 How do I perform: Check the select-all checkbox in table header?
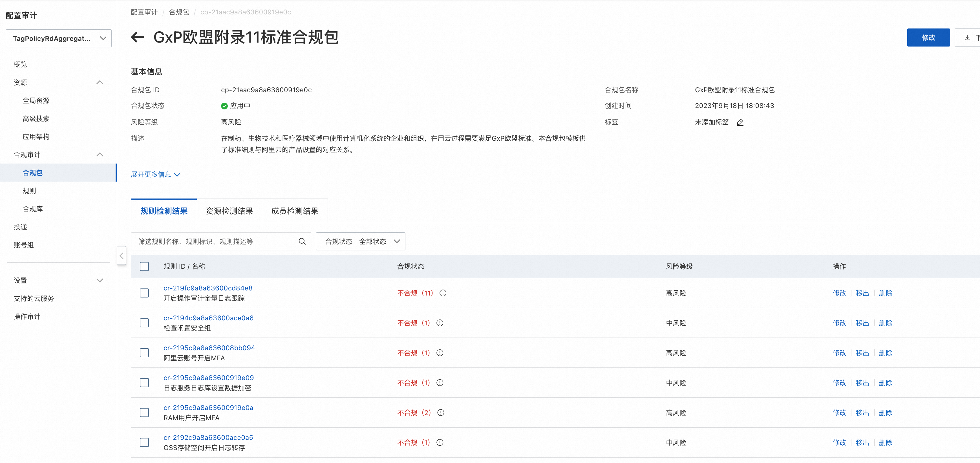pyautogui.click(x=144, y=266)
